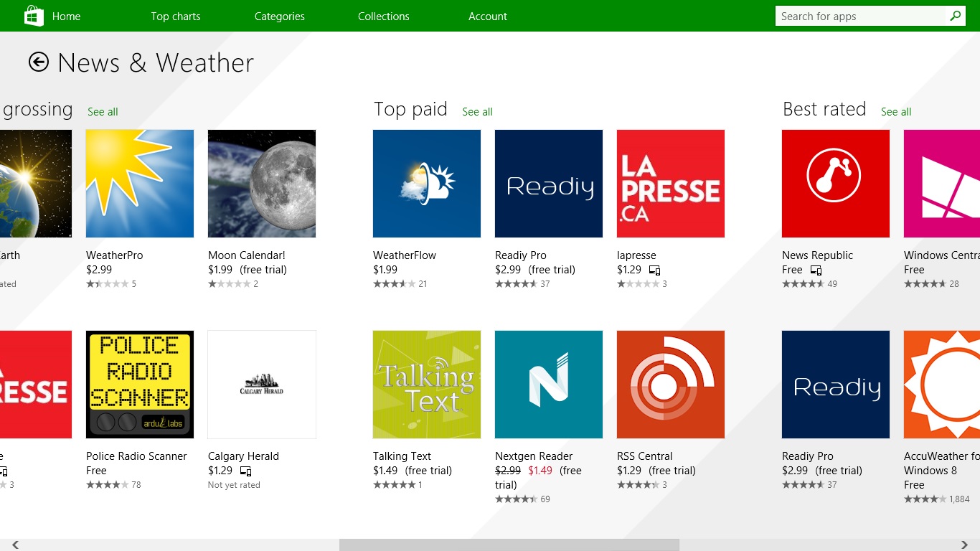
Task: Open the Talking Text app tile
Action: pyautogui.click(x=427, y=385)
